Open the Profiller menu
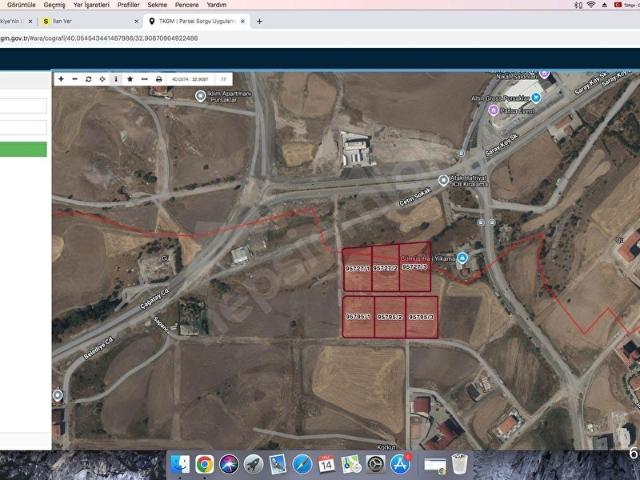The image size is (640, 480). point(128,5)
